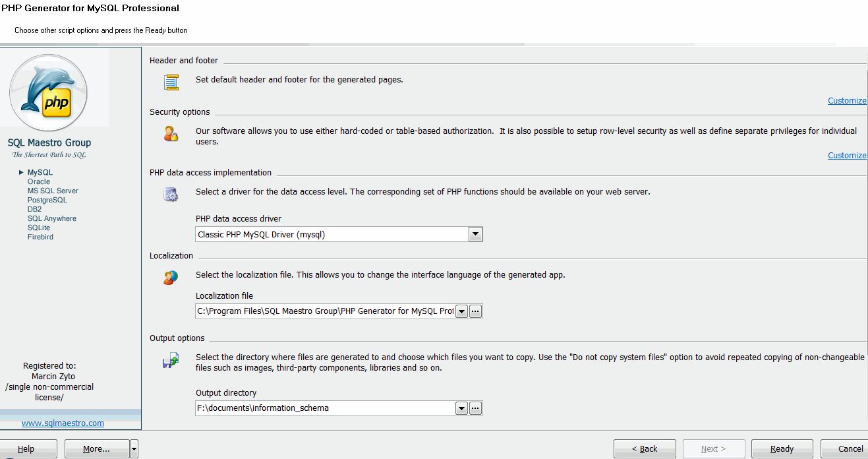
Task: Click the PHP data access gear icon
Action: point(171,195)
